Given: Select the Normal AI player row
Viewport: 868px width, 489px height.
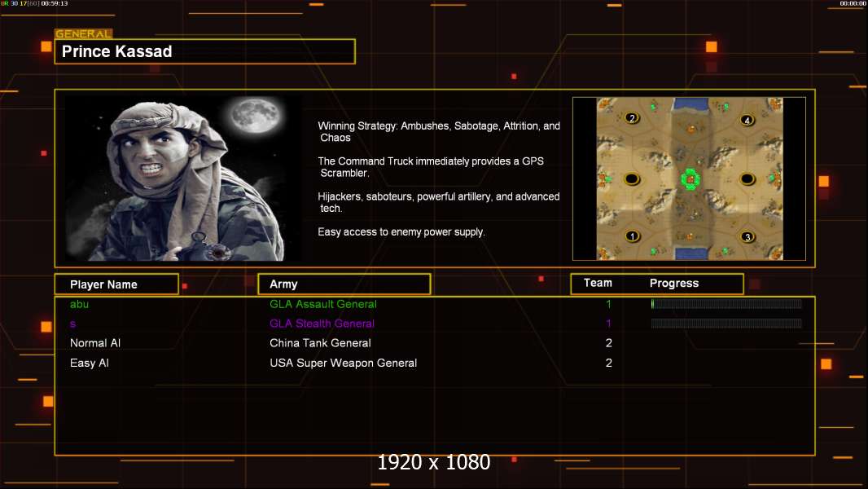Looking at the screenshot, I should [x=435, y=343].
